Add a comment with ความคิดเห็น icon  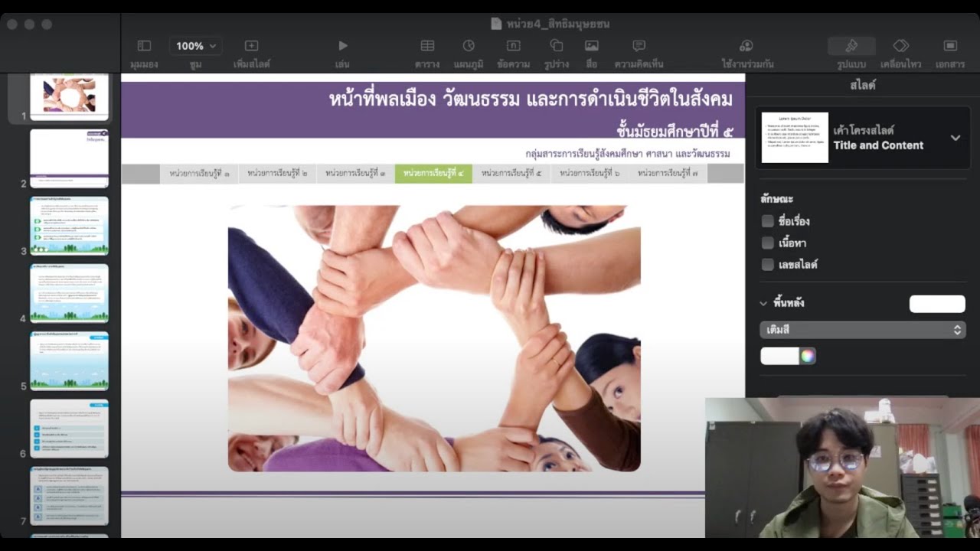(639, 46)
